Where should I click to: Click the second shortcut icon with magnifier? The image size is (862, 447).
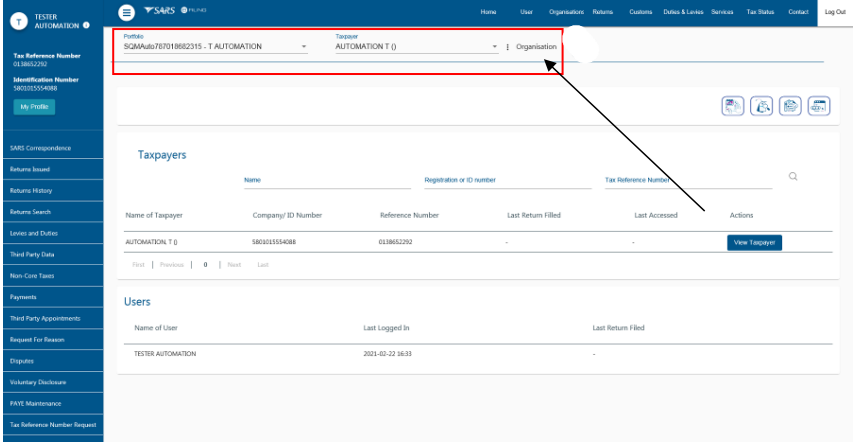click(762, 107)
